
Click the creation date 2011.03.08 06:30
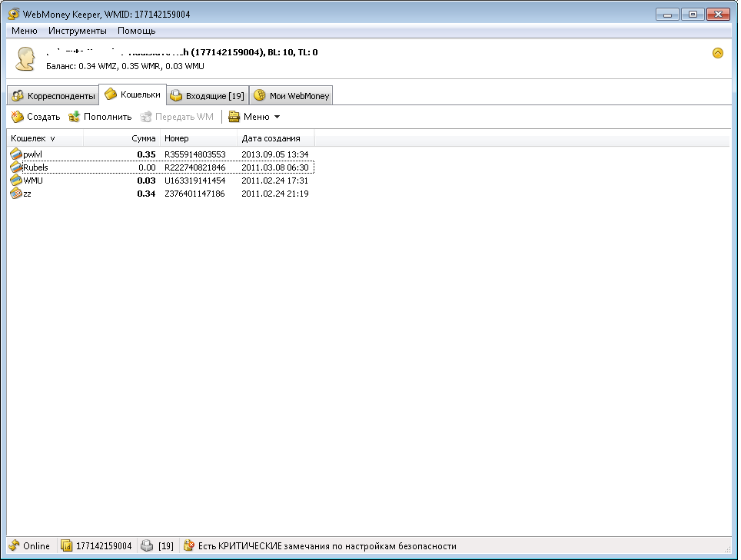click(275, 167)
